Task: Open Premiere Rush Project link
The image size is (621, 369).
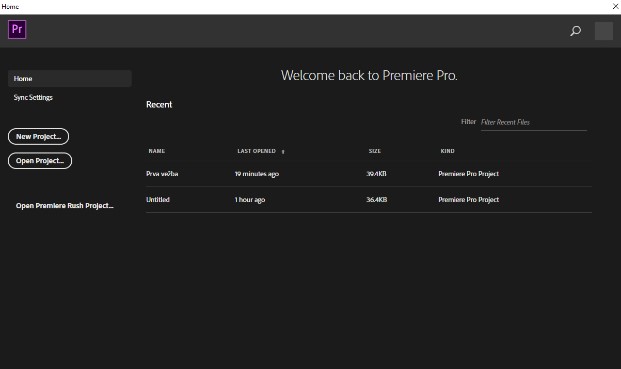Action: coord(65,205)
